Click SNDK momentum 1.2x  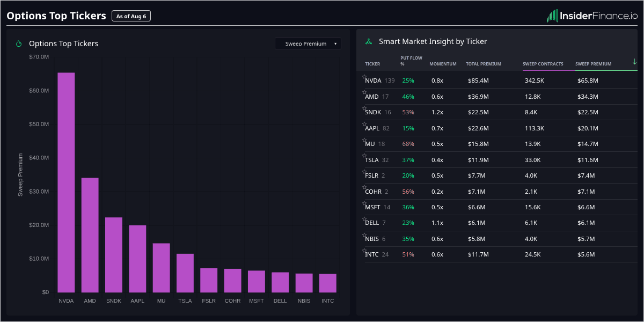[437, 112]
